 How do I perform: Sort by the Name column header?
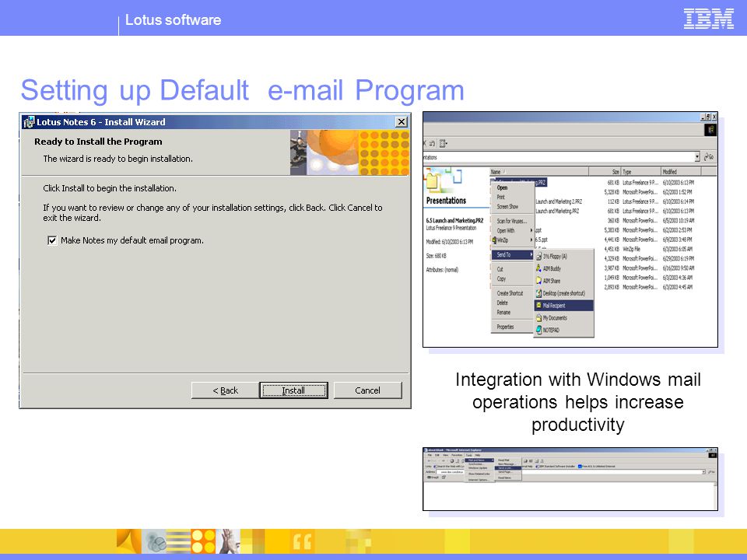point(539,171)
